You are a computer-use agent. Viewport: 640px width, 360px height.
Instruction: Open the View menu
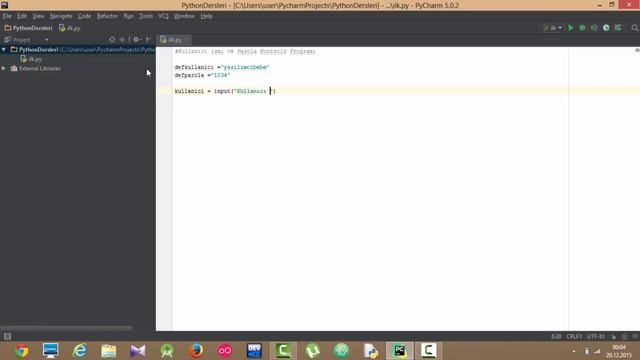click(38, 16)
